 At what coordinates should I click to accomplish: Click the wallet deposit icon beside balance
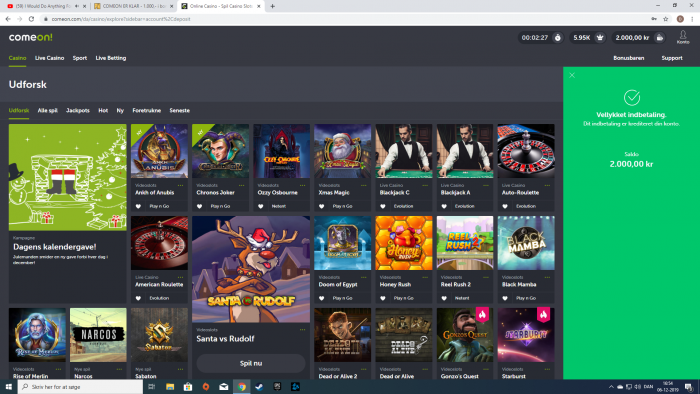click(659, 38)
